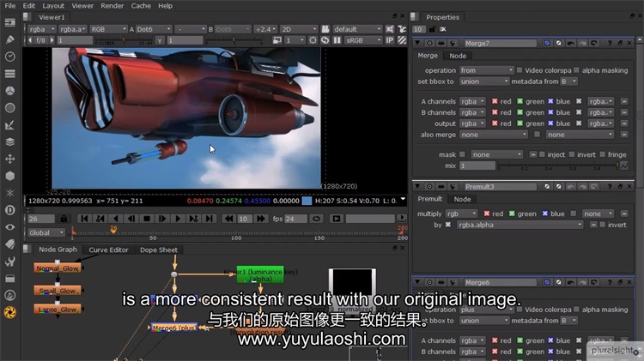Viewport: 644px width, 361px height.
Task: Click the ROI region icon in viewer
Action: point(313,40)
